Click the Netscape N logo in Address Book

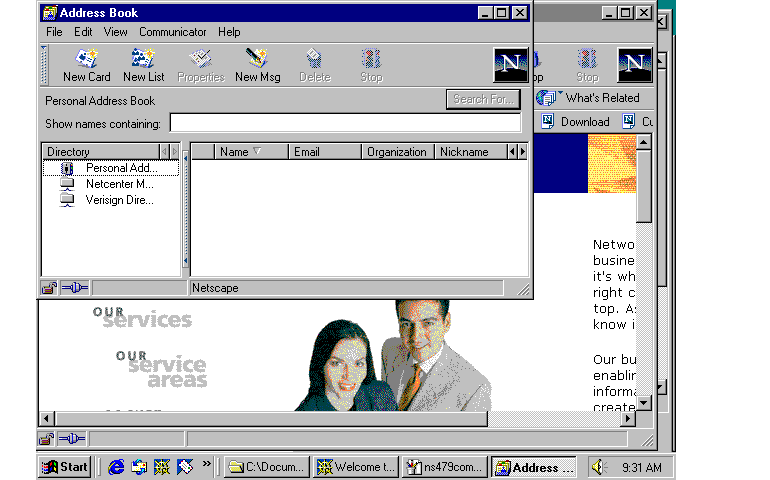pos(511,65)
